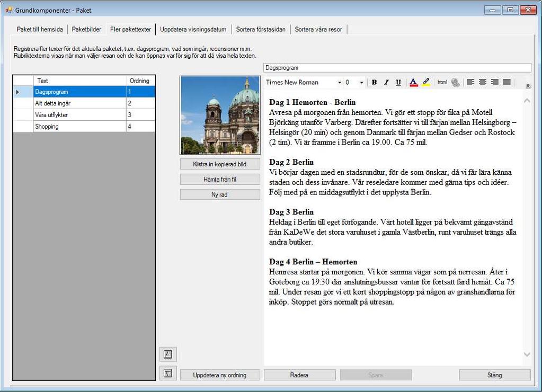This screenshot has height=392, width=542.
Task: Align text left in the editor
Action: pos(470,82)
